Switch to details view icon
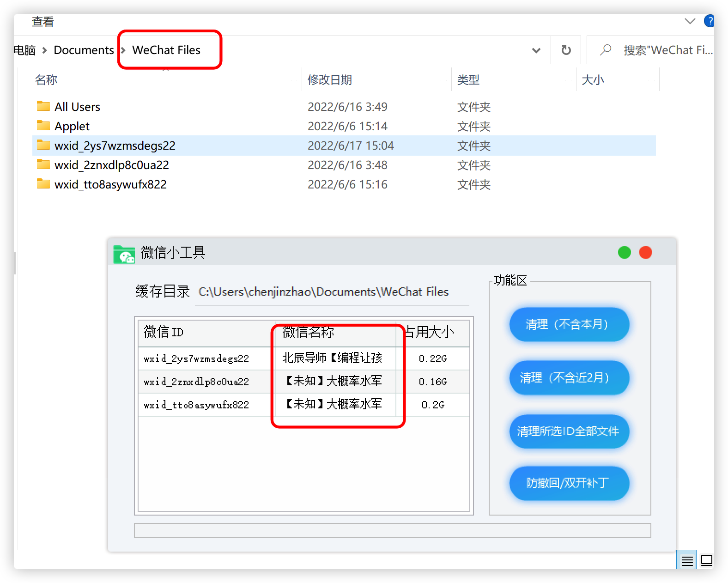 pyautogui.click(x=687, y=560)
